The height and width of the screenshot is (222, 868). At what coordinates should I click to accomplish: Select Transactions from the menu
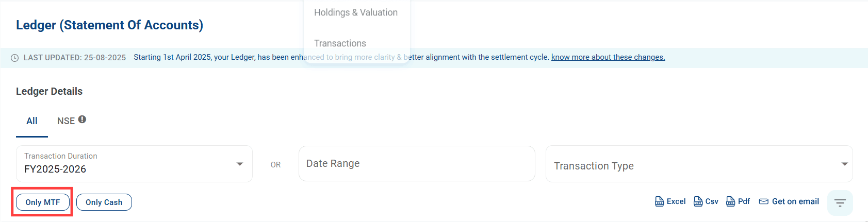click(x=340, y=43)
